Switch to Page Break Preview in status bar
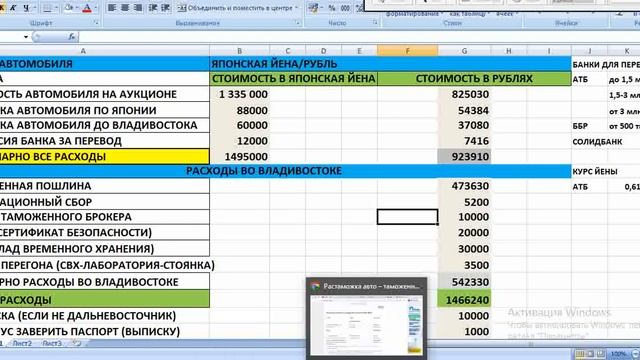 (x=601, y=353)
